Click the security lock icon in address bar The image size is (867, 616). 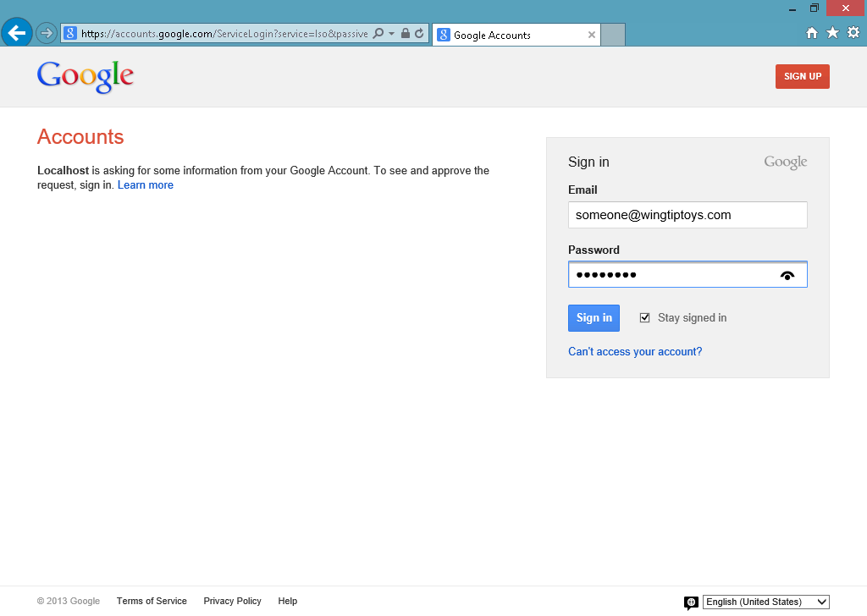click(x=404, y=34)
